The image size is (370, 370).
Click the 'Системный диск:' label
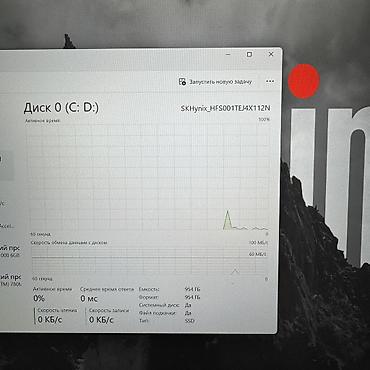pos(159,305)
